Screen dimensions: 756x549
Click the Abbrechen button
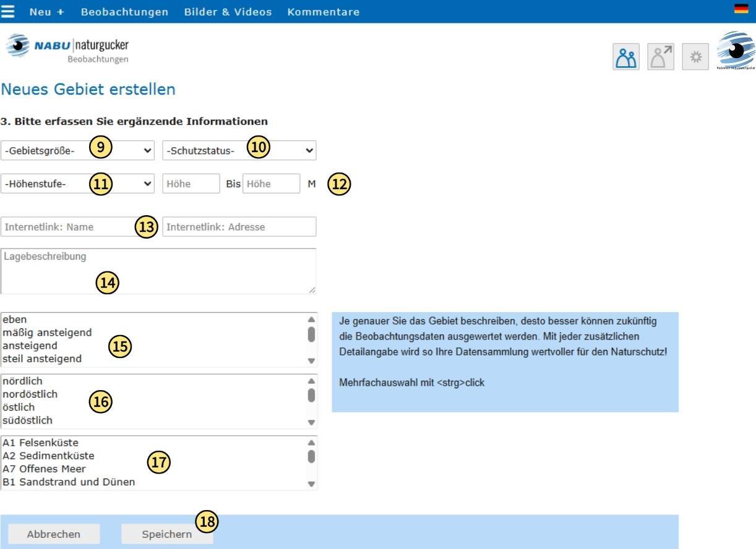point(53,534)
